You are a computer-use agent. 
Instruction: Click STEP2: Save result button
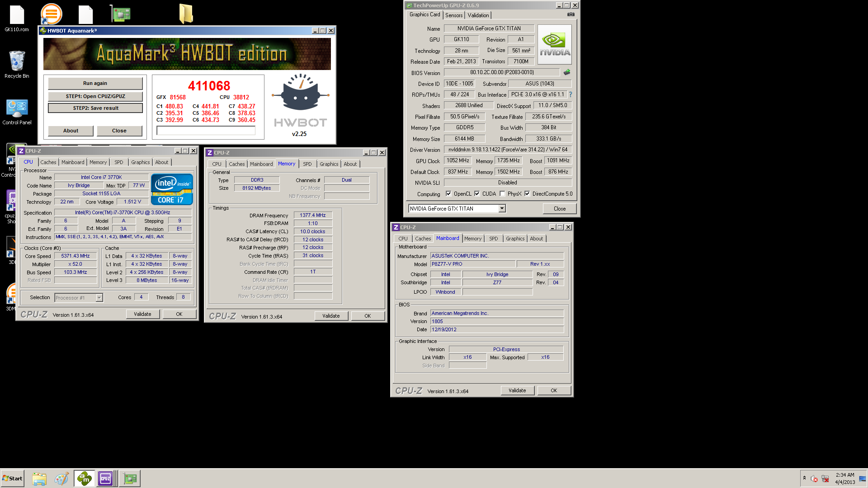pos(95,108)
